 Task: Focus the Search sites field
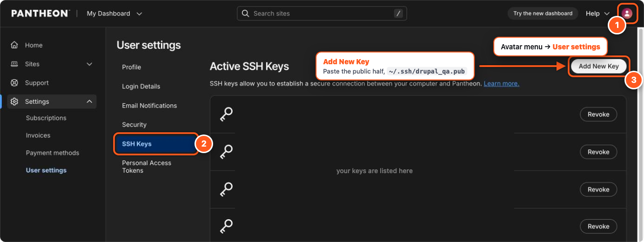pos(322,13)
